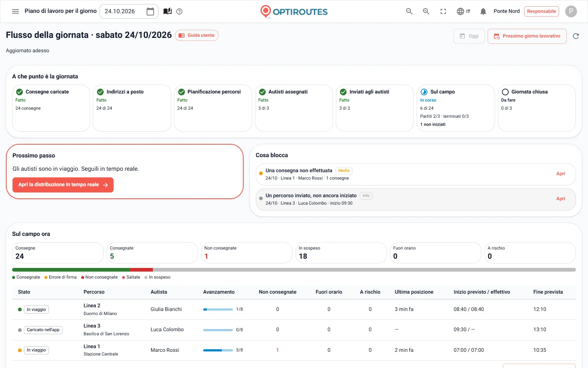This screenshot has height=368, width=588.
Task: Open the Una consegna non effettuata issue
Action: (x=415, y=174)
